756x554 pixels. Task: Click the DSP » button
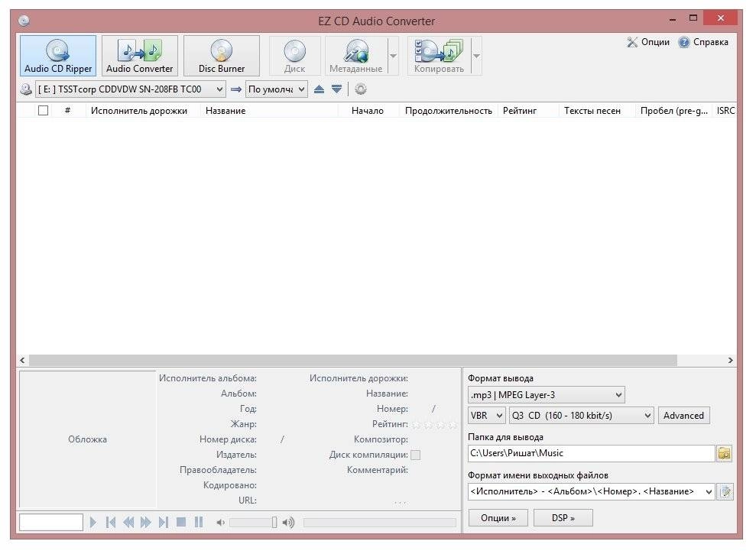click(x=563, y=518)
